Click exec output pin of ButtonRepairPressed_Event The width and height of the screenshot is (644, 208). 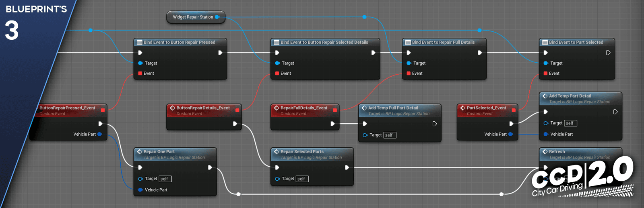[x=100, y=124]
